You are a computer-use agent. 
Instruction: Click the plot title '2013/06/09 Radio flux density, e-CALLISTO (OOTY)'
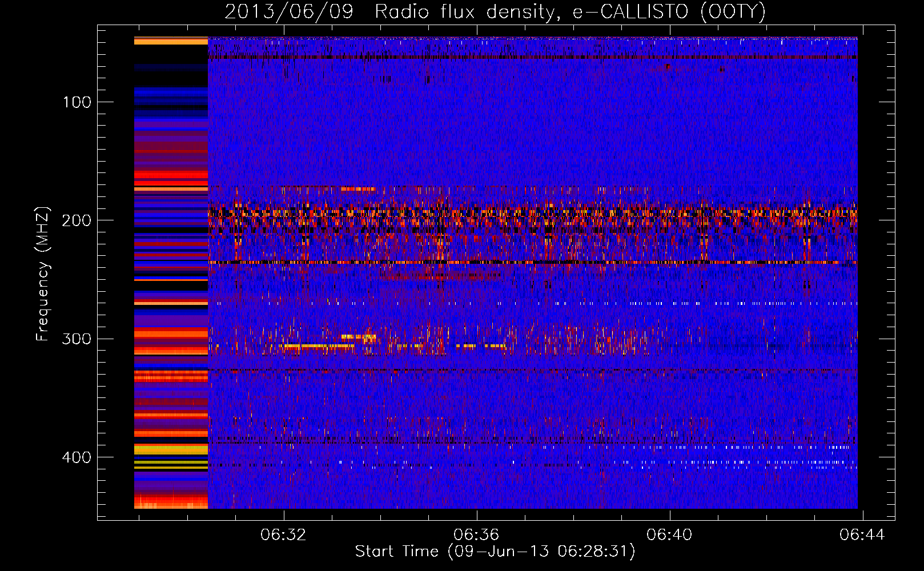click(495, 12)
